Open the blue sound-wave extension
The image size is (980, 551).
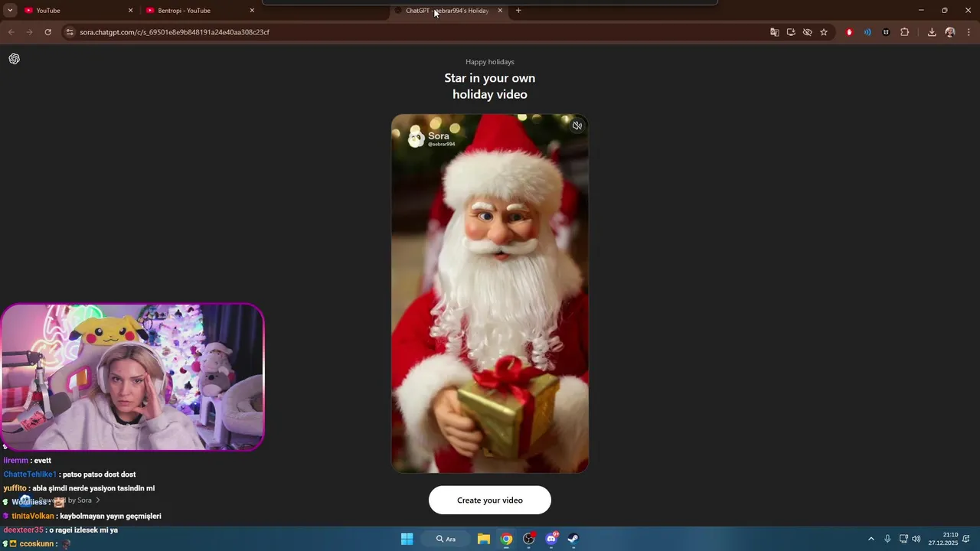[867, 32]
